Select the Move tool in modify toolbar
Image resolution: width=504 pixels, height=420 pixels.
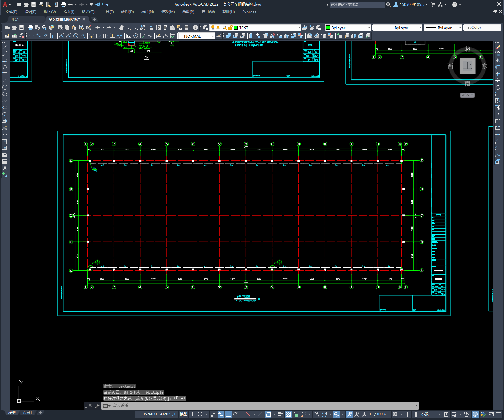click(498, 81)
